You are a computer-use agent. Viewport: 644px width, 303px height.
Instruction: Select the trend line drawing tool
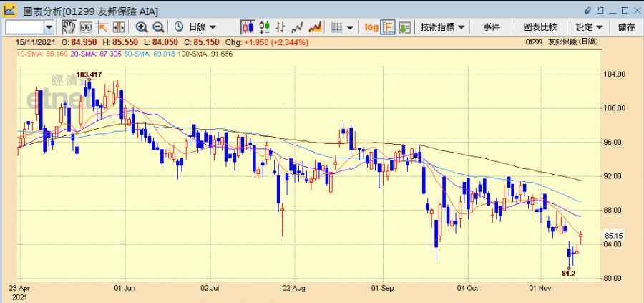[x=102, y=27]
